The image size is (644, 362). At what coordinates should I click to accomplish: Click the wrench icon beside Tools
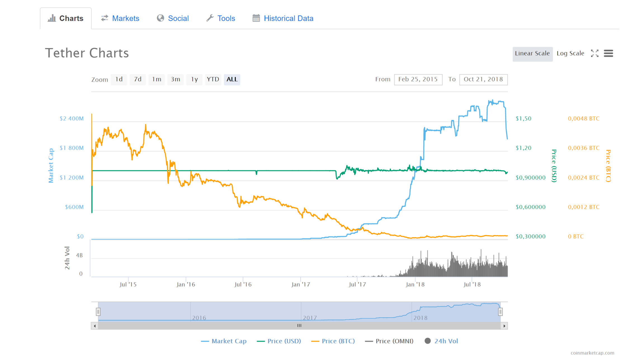210,18
